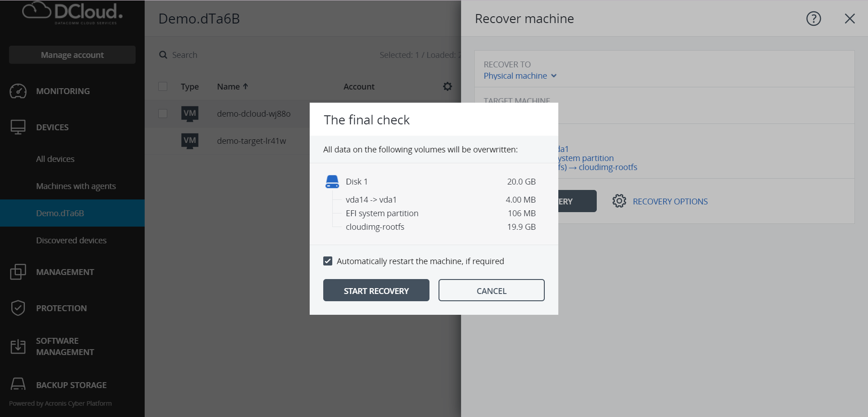The image size is (868, 417).
Task: Open Discovered devices page
Action: [71, 240]
